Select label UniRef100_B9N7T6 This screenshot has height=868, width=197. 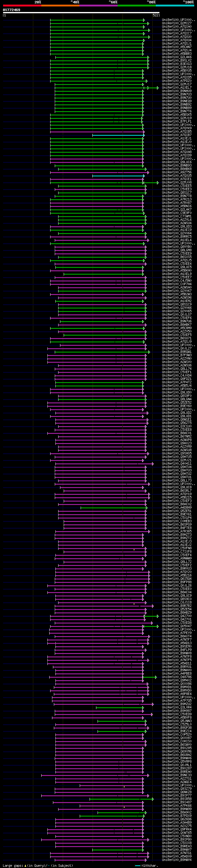(x=176, y=111)
